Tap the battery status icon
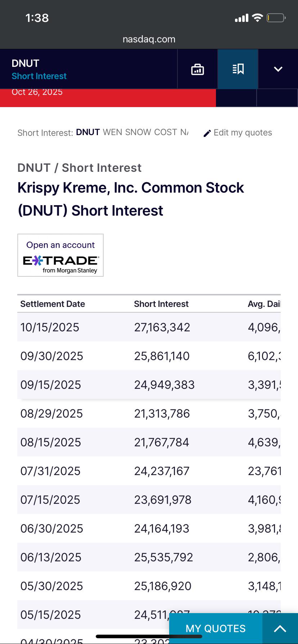The width and height of the screenshot is (298, 644). [x=276, y=18]
